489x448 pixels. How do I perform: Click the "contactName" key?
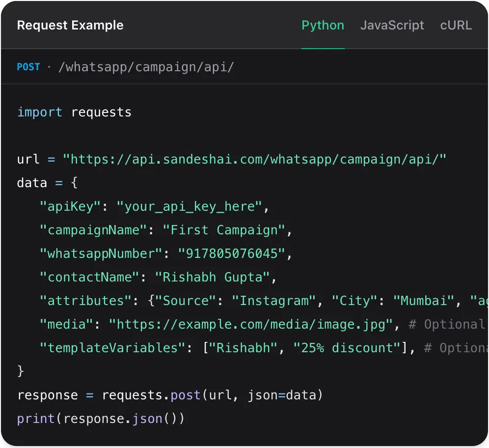point(89,278)
